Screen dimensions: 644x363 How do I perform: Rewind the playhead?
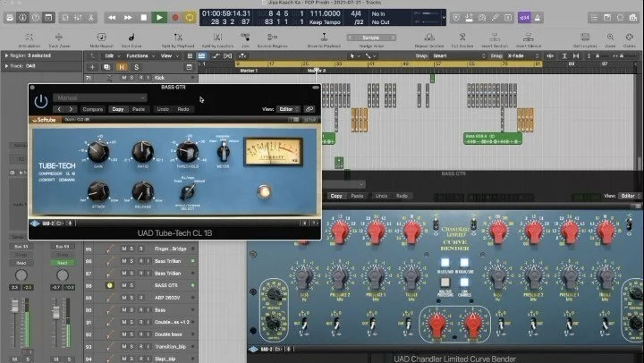tap(112, 18)
